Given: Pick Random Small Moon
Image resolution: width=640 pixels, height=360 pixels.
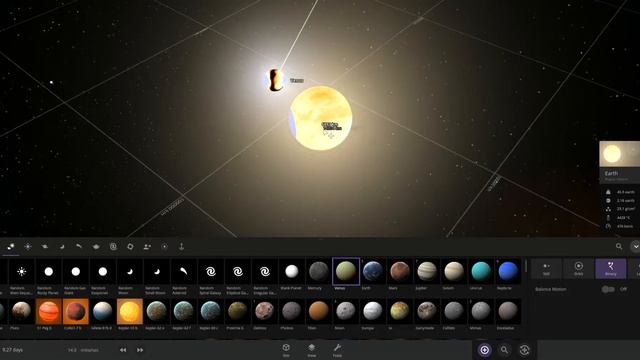Looking at the screenshot, I should coord(156,271).
